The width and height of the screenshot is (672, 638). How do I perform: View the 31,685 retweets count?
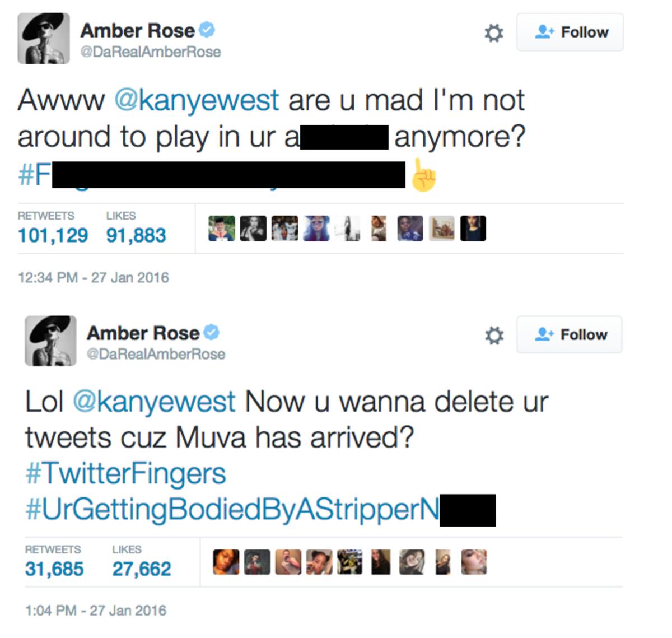(x=54, y=569)
